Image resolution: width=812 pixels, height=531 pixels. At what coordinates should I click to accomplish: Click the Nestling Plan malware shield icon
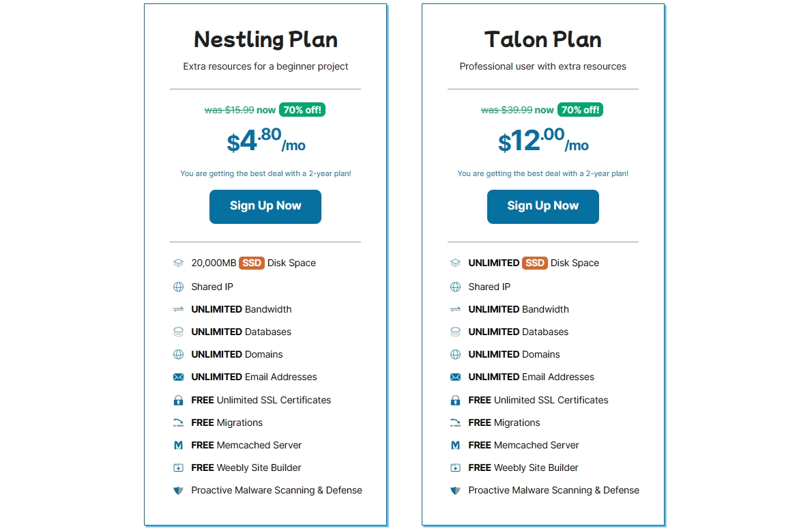click(178, 490)
